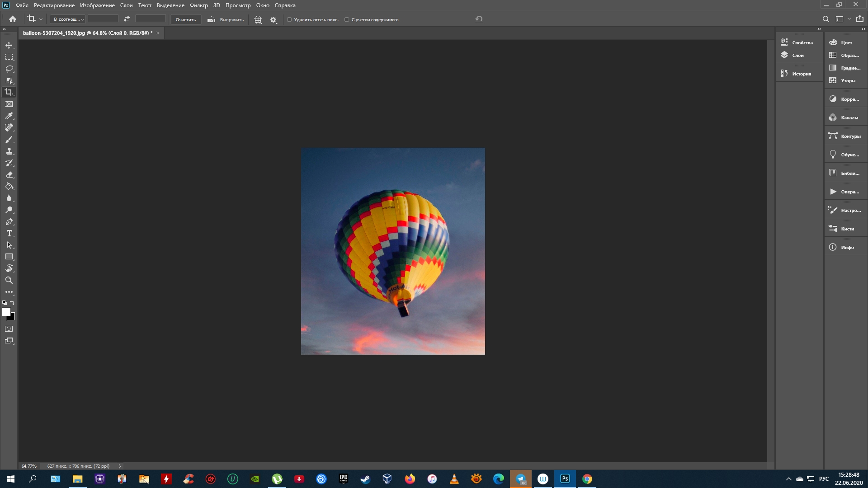Select the Zoom tool

[x=9, y=280]
